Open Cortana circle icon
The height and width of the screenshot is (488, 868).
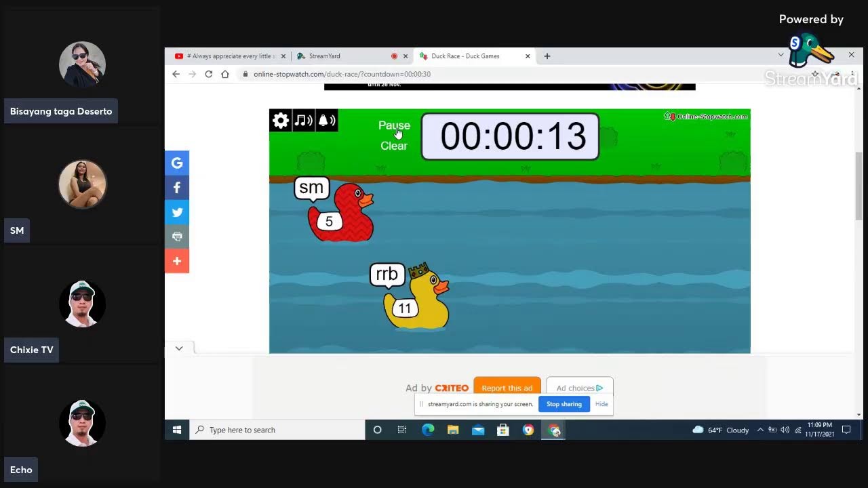pos(378,430)
